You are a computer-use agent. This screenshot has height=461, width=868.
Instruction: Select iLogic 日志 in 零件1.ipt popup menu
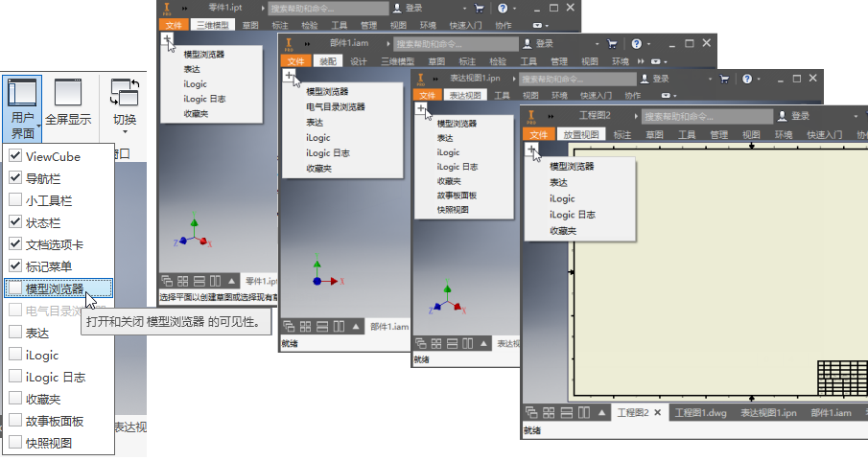pos(205,99)
